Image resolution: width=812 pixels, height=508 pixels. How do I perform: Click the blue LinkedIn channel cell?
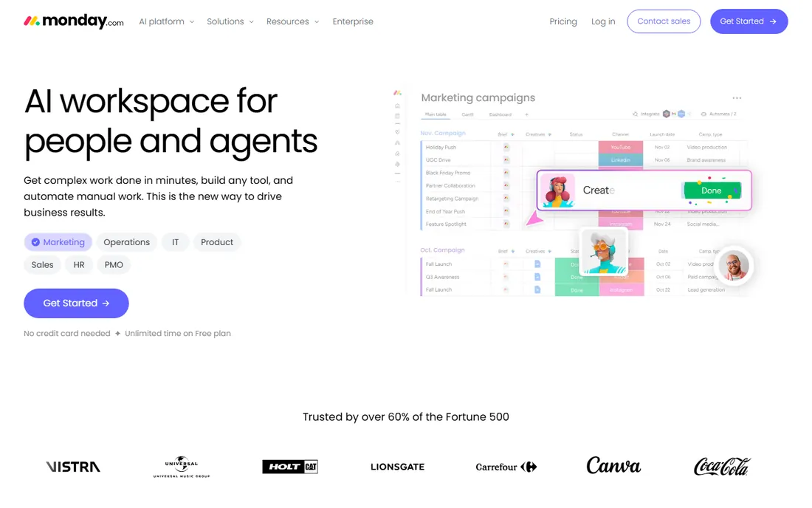(x=620, y=160)
